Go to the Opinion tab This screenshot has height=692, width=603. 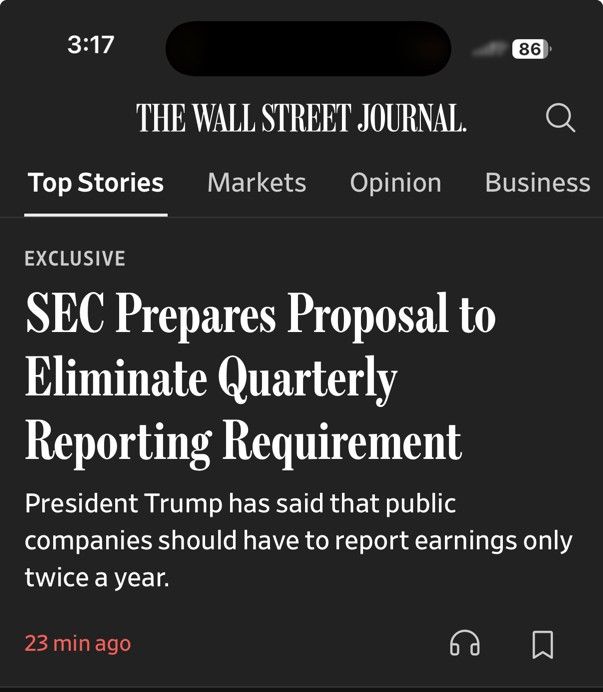[396, 183]
